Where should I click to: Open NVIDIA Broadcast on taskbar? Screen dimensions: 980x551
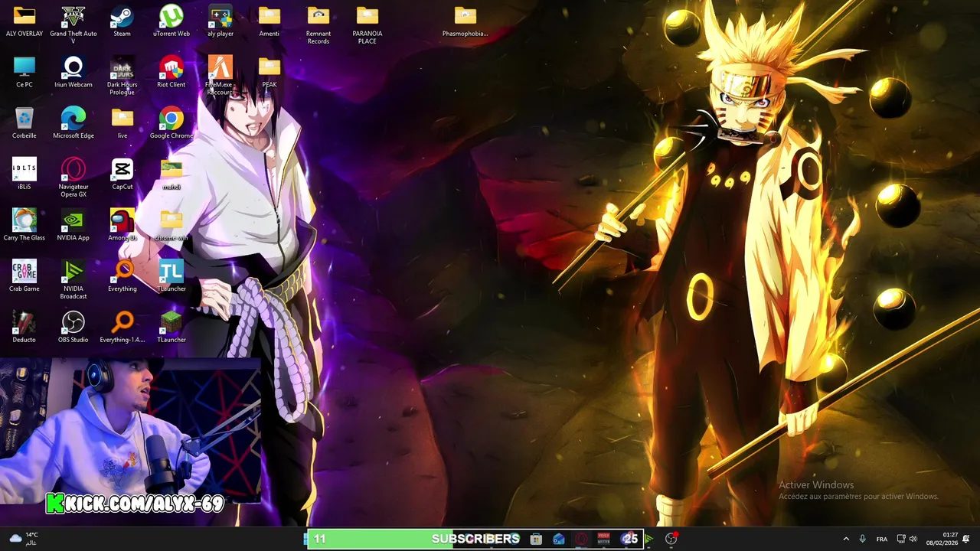click(648, 539)
